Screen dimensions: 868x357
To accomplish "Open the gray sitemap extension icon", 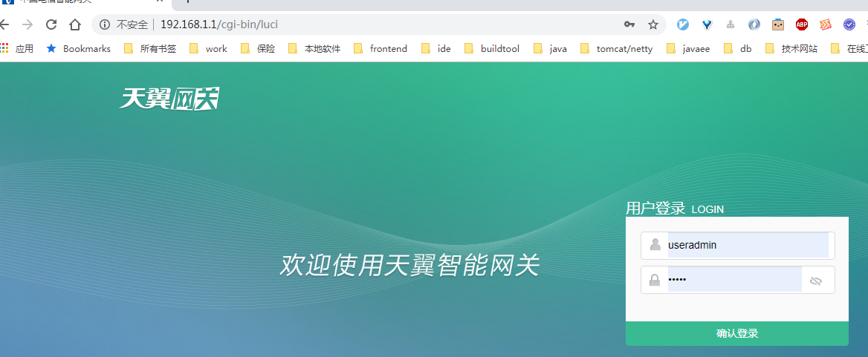I will click(731, 24).
